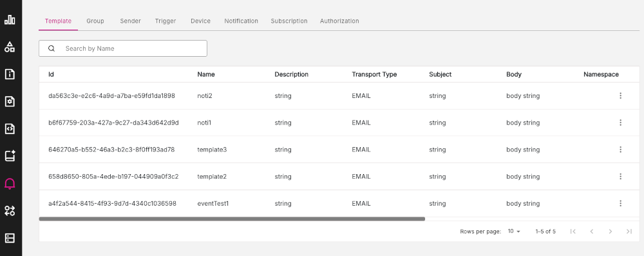
Task: Open the Rows per page dropdown
Action: pos(514,231)
